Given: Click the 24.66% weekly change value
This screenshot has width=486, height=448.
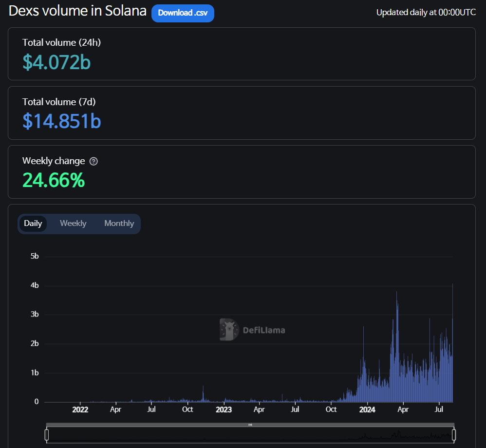Looking at the screenshot, I should tap(54, 180).
